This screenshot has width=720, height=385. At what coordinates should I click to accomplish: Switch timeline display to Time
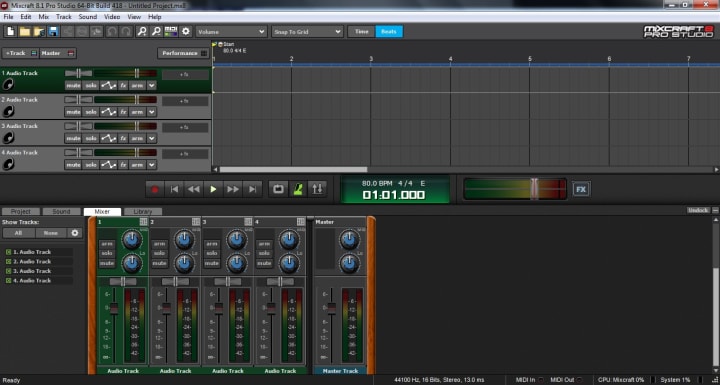click(361, 32)
